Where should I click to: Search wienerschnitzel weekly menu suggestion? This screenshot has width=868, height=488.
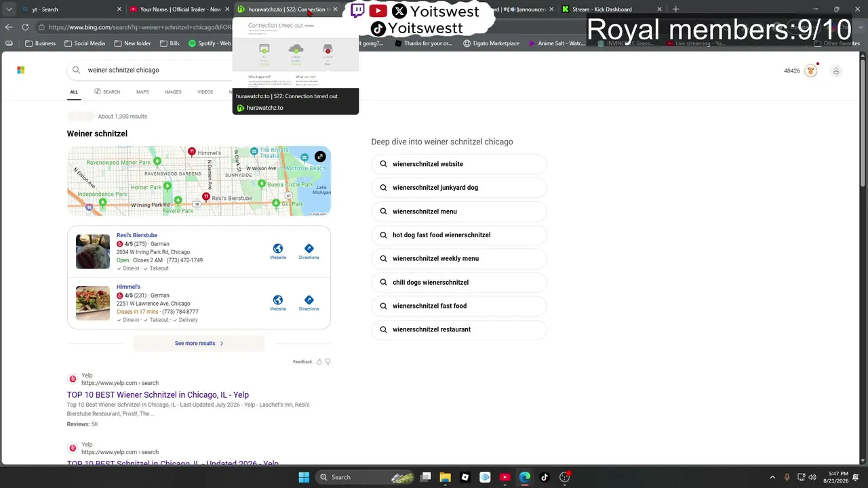[x=458, y=258]
